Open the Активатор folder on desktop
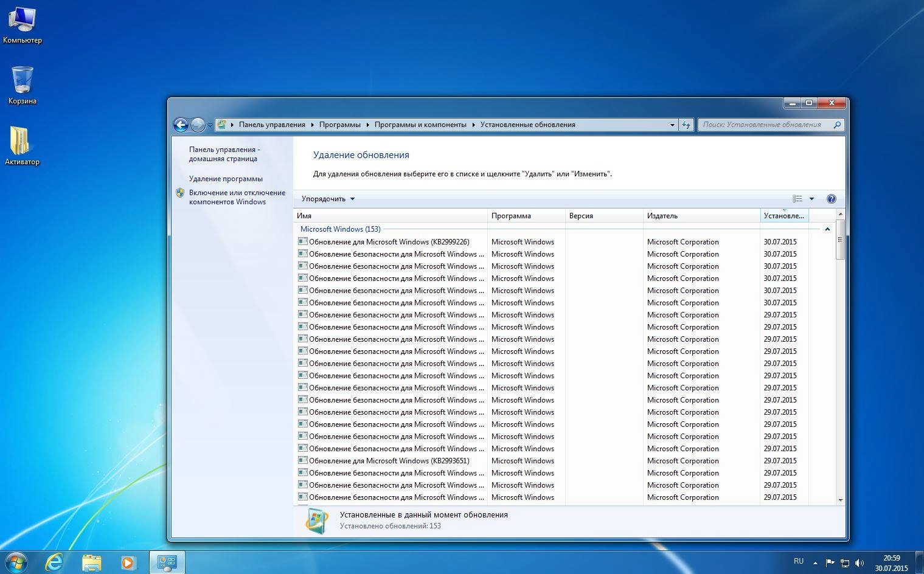Image resolution: width=924 pixels, height=574 pixels. (22, 147)
